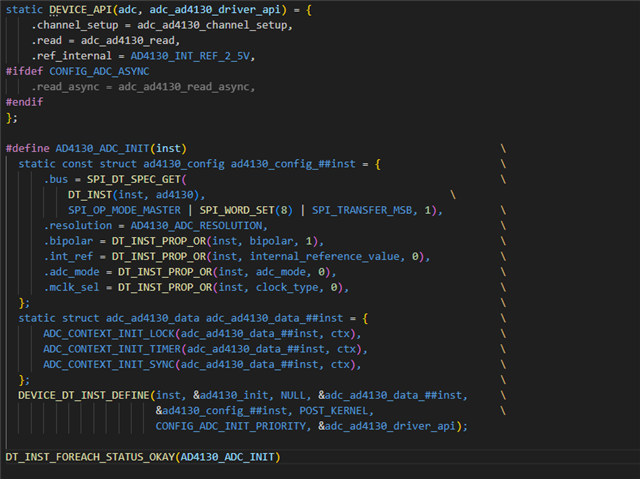Screen dimensions: 640x479
Task: Click adc_ad4130_read_async function name
Action: (184, 87)
